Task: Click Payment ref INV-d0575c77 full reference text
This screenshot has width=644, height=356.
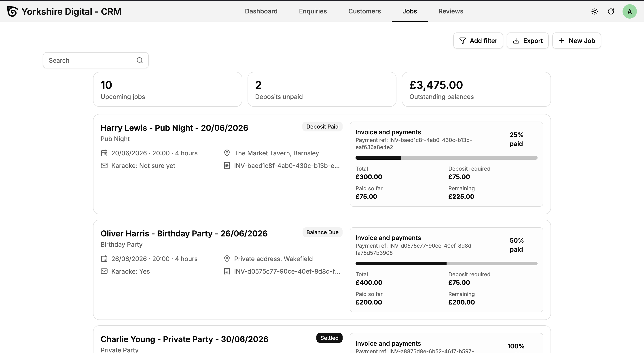Action: 415,249
